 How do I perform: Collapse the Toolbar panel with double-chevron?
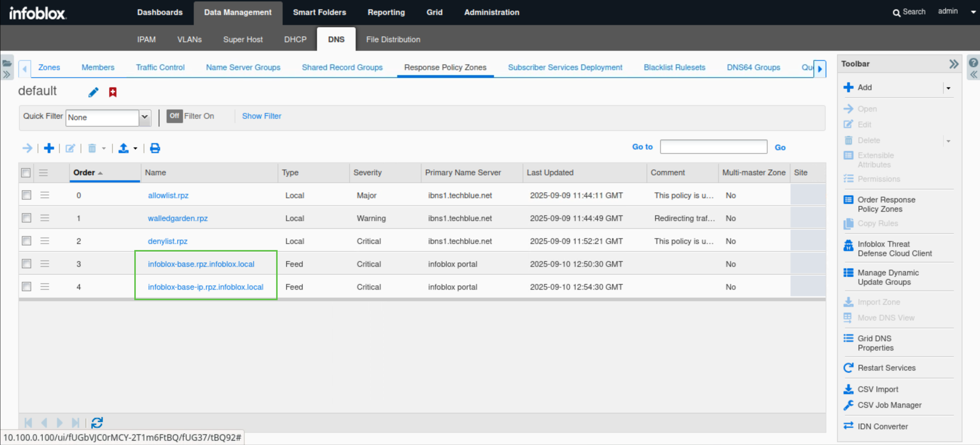pyautogui.click(x=953, y=64)
